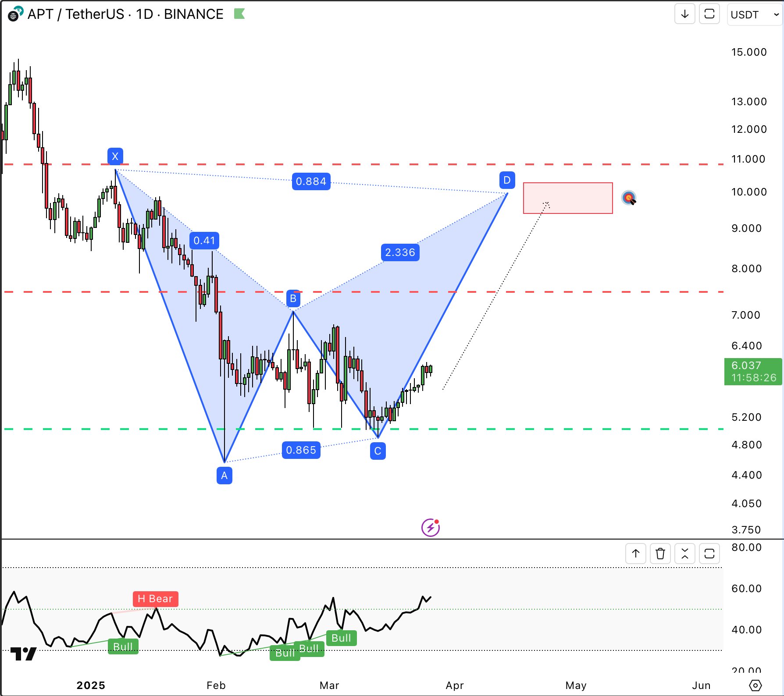
Task: Click the Mar time axis label
Action: (x=329, y=685)
